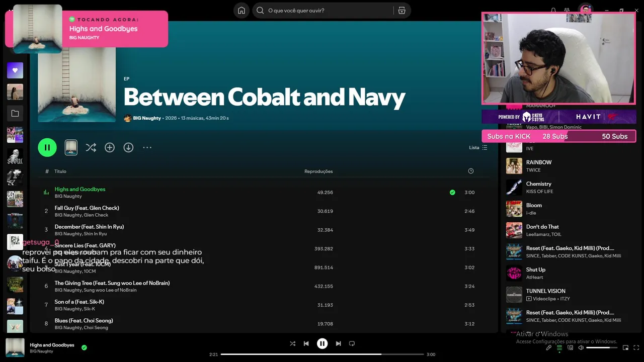Open Choi Seong artist link in track 8
Image resolution: width=644 pixels, height=362 pixels.
click(x=96, y=328)
